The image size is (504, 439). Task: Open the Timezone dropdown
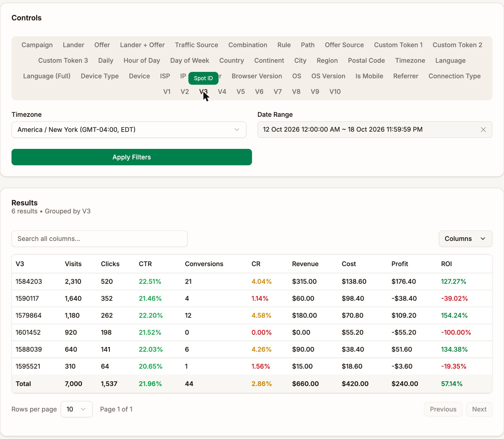pos(129,130)
